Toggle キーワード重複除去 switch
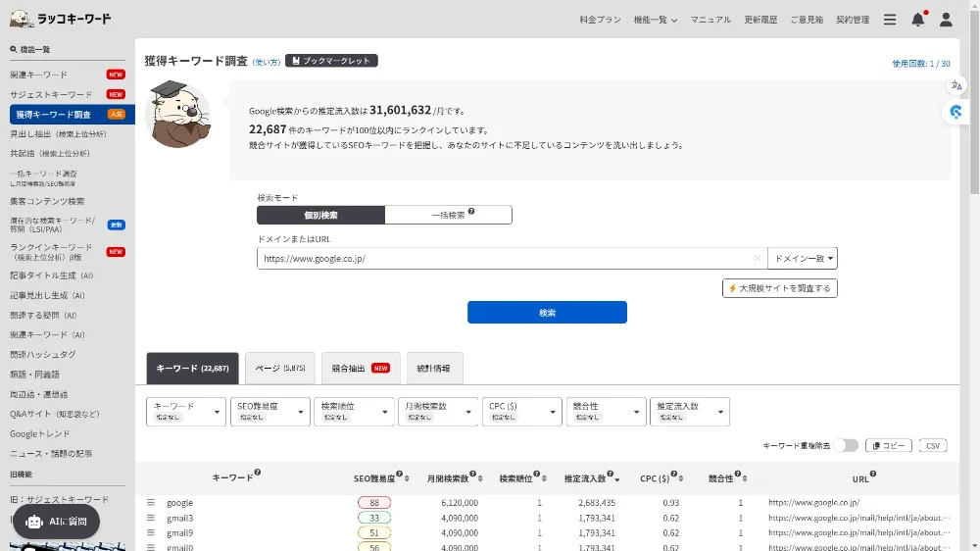The width and height of the screenshot is (980, 551). (847, 445)
